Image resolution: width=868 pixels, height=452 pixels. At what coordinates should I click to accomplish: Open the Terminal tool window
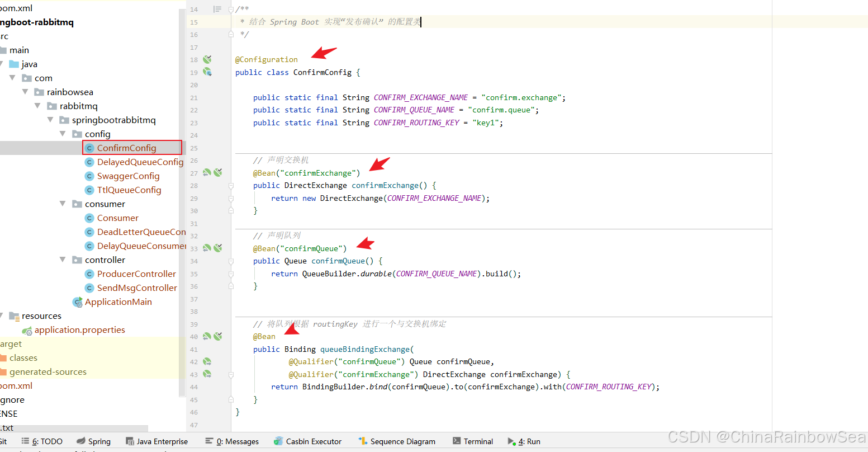click(473, 441)
